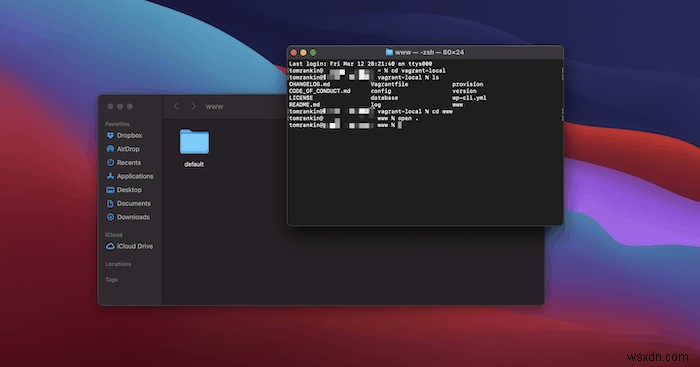Select AirDrop label in Finder sidebar
The image size is (700, 367).
[128, 149]
